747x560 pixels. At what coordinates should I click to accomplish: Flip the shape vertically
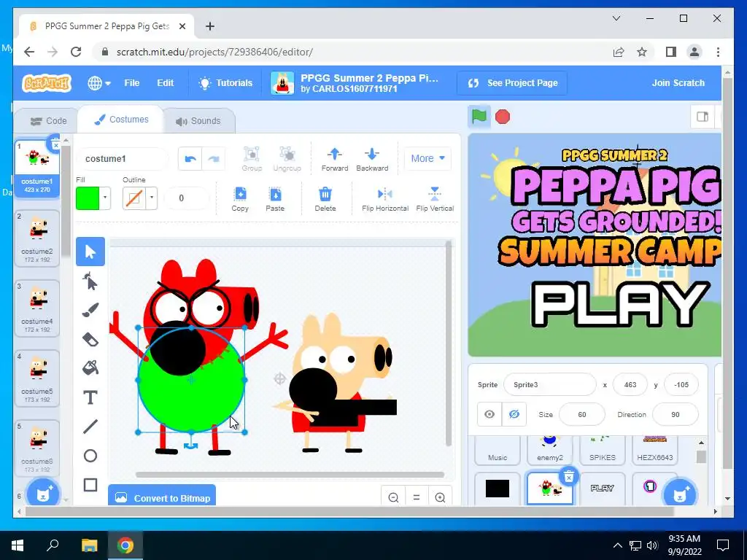tap(435, 199)
